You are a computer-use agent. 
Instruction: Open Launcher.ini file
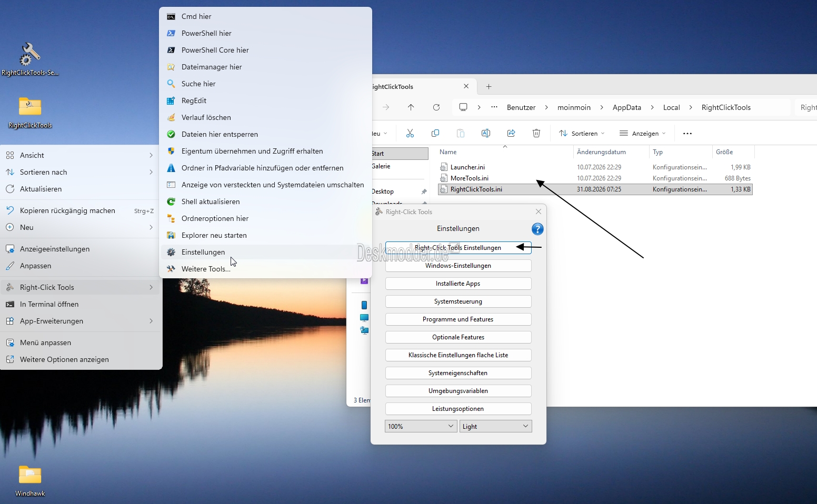coord(467,167)
